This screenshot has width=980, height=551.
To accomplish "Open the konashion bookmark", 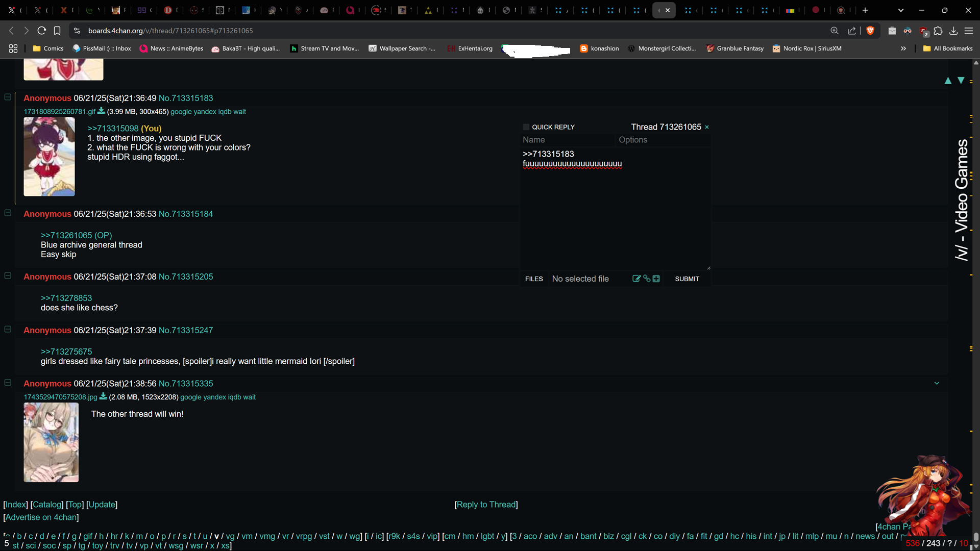I will 599,48.
